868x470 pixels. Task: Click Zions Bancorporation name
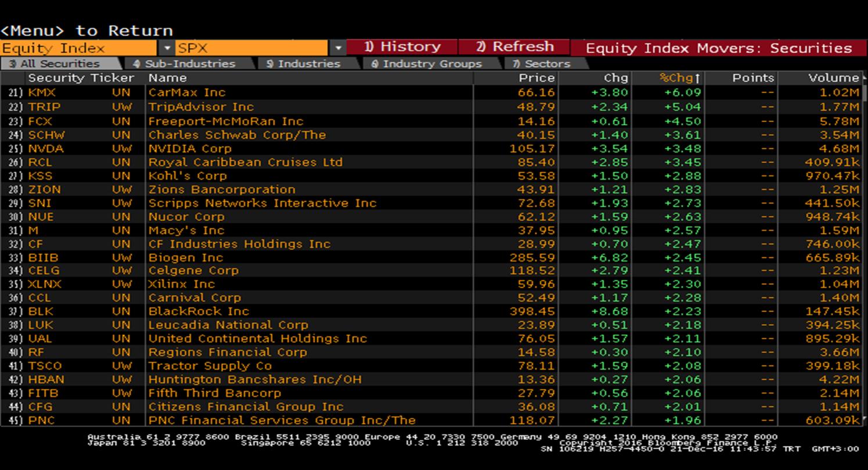coord(222,189)
